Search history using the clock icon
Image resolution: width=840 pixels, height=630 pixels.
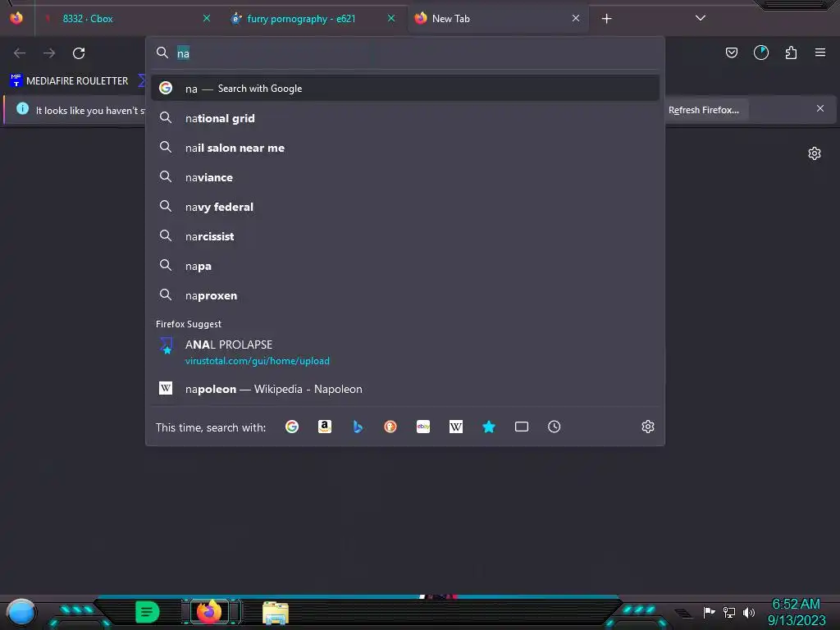554,427
